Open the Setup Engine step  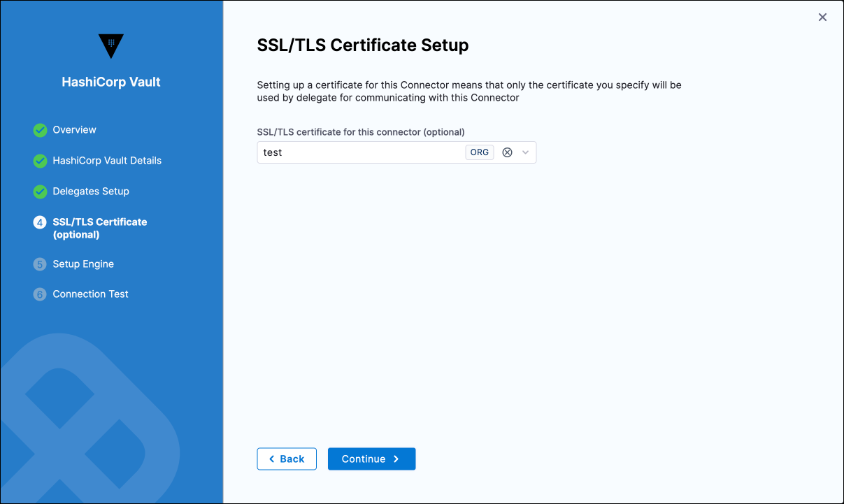[83, 264]
